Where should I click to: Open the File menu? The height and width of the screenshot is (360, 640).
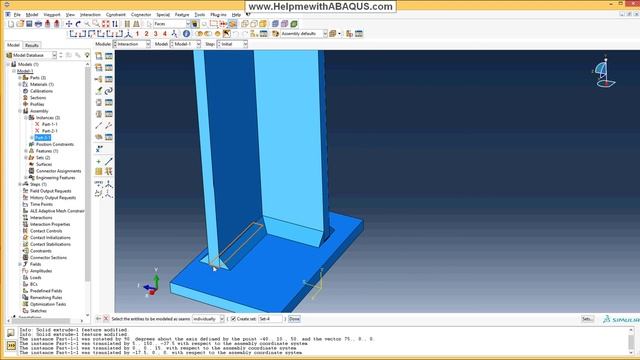(x=17, y=15)
